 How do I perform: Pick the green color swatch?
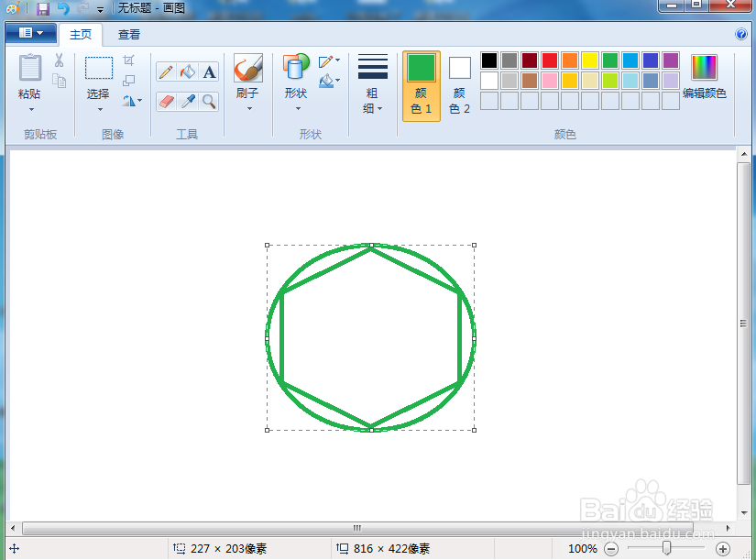(x=610, y=60)
